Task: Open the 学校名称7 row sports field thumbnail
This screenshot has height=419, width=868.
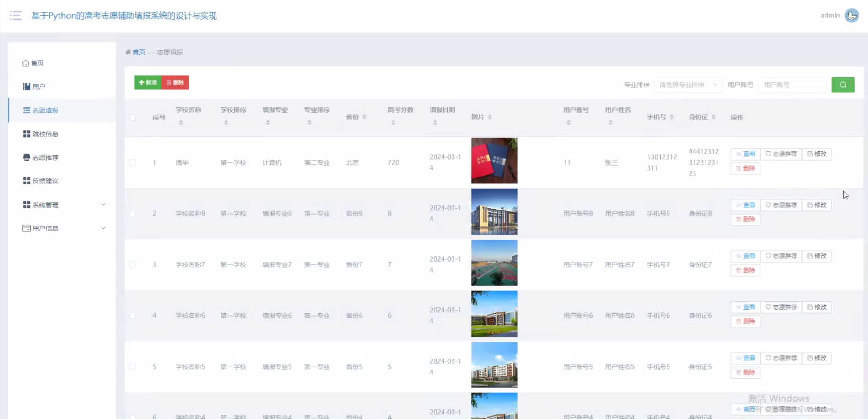Action: pyautogui.click(x=494, y=263)
